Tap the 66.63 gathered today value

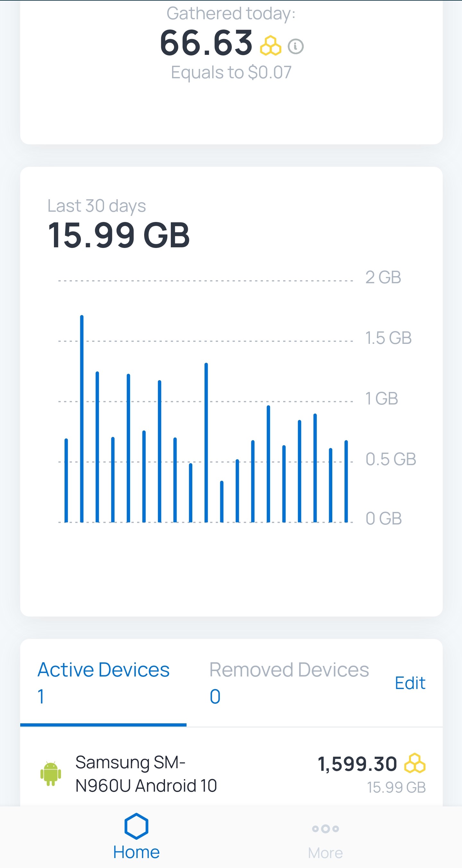206,43
